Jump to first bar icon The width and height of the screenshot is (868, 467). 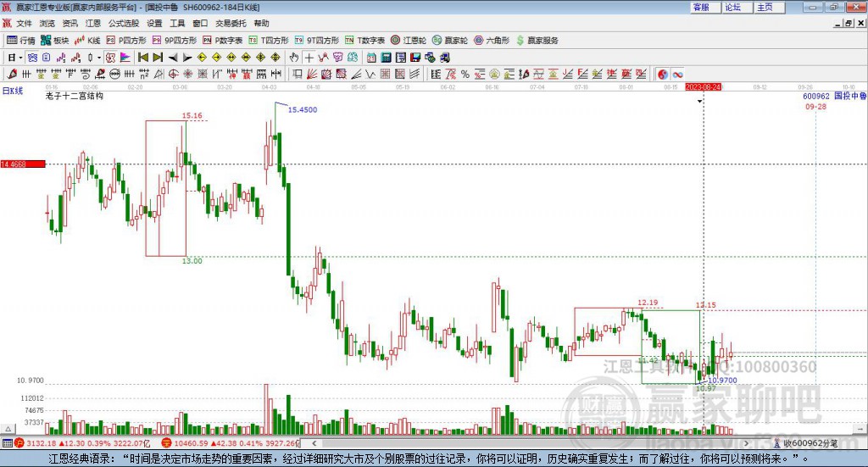click(142, 58)
